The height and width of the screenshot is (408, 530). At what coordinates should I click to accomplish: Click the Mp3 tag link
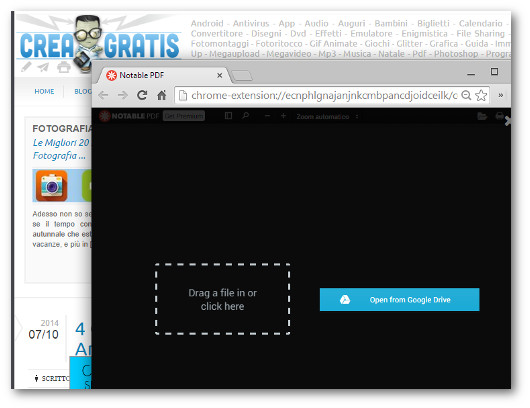pyautogui.click(x=327, y=54)
